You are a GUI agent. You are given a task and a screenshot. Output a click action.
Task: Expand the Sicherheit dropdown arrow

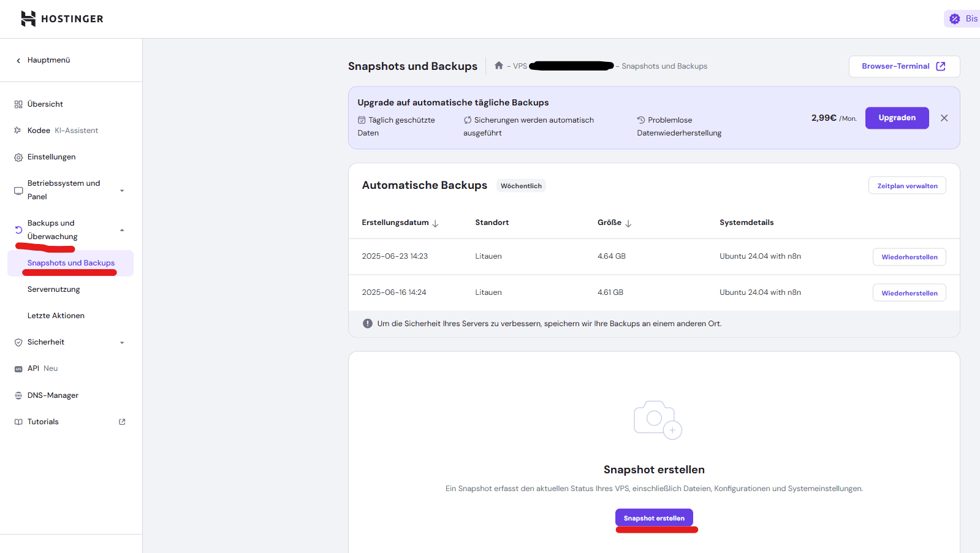click(122, 343)
